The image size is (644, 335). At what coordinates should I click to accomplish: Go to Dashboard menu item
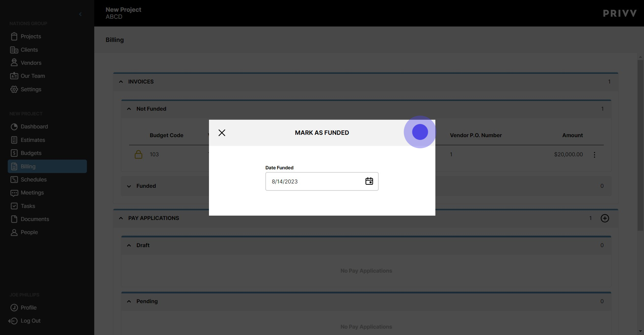[x=34, y=126]
